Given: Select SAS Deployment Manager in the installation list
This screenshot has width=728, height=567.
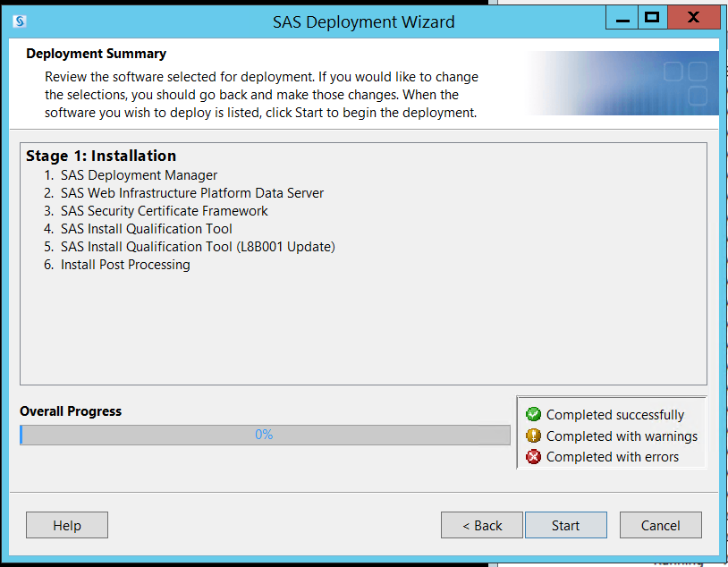Looking at the screenshot, I should [x=139, y=175].
